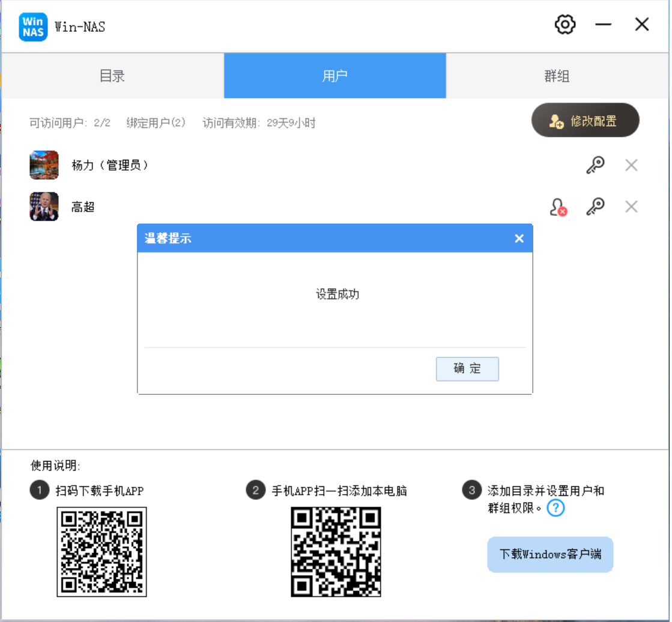Select the user name 高超
This screenshot has width=672, height=622.
83,207
